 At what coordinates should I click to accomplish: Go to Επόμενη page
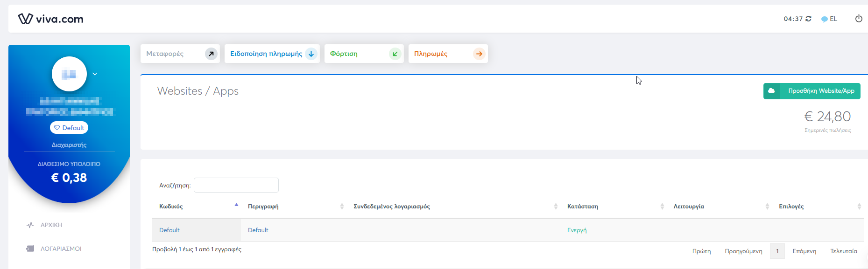tap(804, 251)
